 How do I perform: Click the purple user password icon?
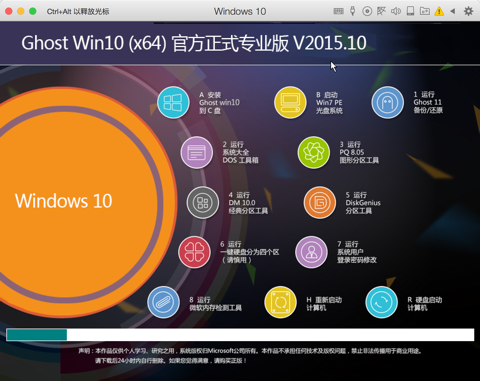point(311,252)
